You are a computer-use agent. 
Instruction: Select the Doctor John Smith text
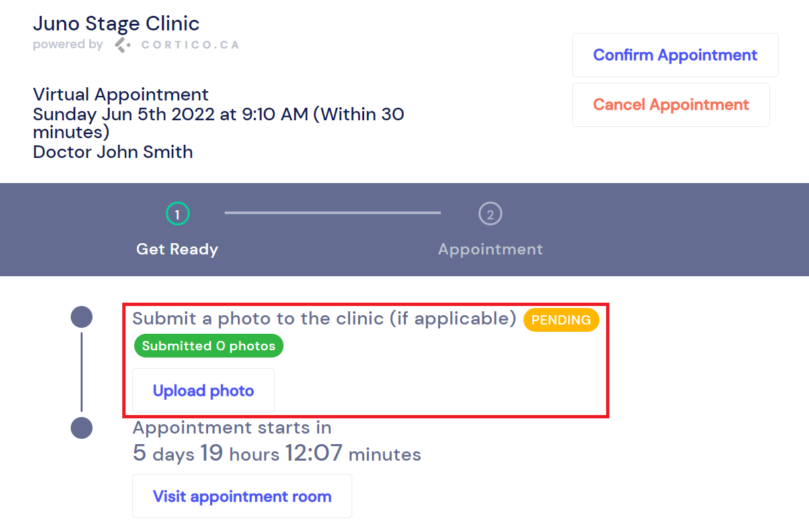(113, 152)
